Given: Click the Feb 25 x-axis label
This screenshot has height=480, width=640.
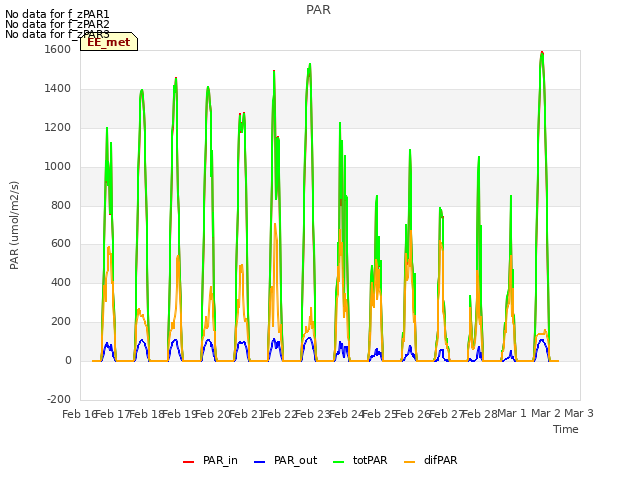Looking at the screenshot, I should 379,414.
